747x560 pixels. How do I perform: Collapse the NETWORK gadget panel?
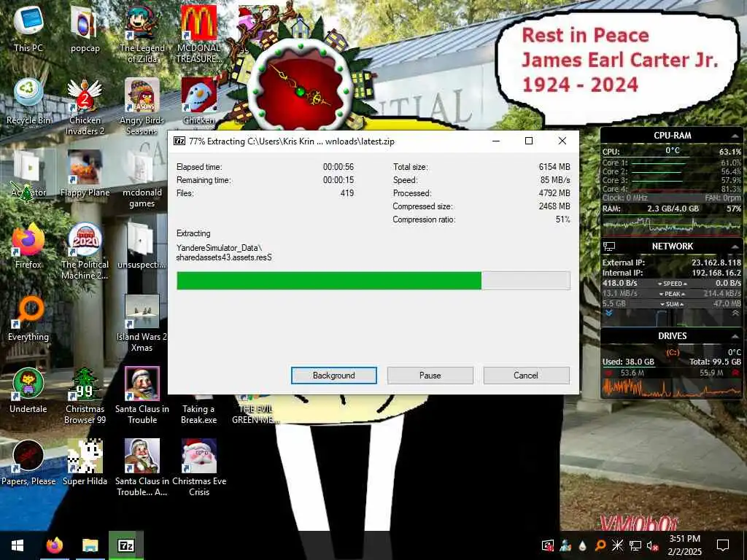coord(734,246)
